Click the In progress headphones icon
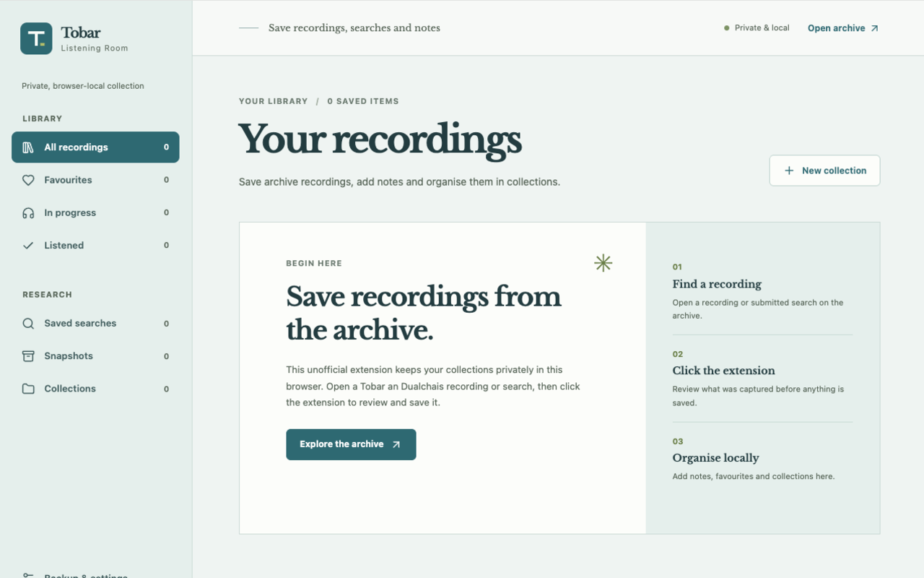 coord(28,213)
